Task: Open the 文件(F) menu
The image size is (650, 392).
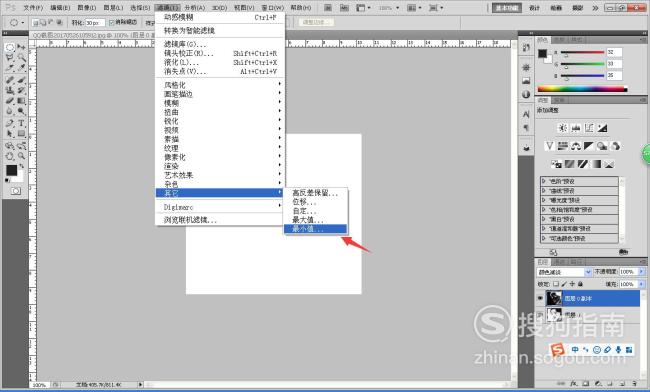Action: tap(34, 7)
